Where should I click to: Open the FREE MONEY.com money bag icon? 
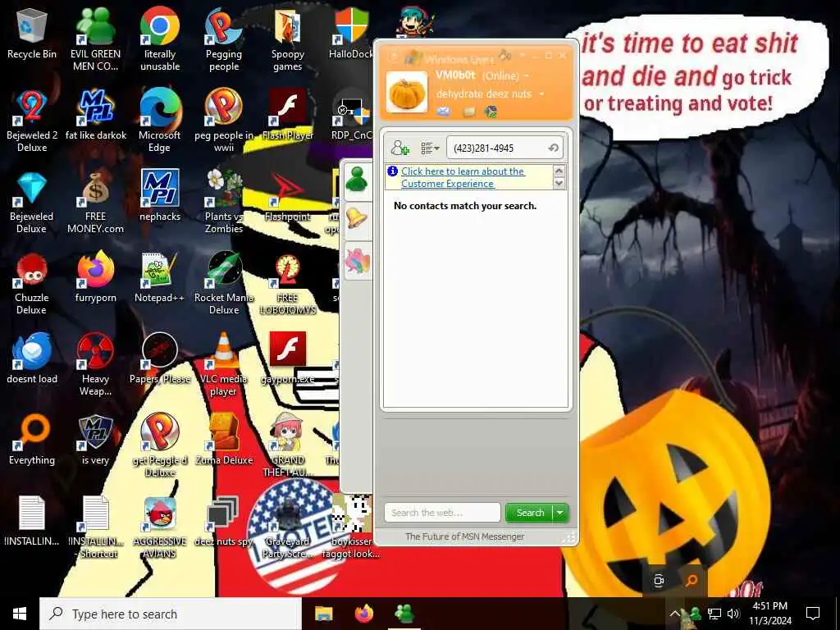point(95,203)
